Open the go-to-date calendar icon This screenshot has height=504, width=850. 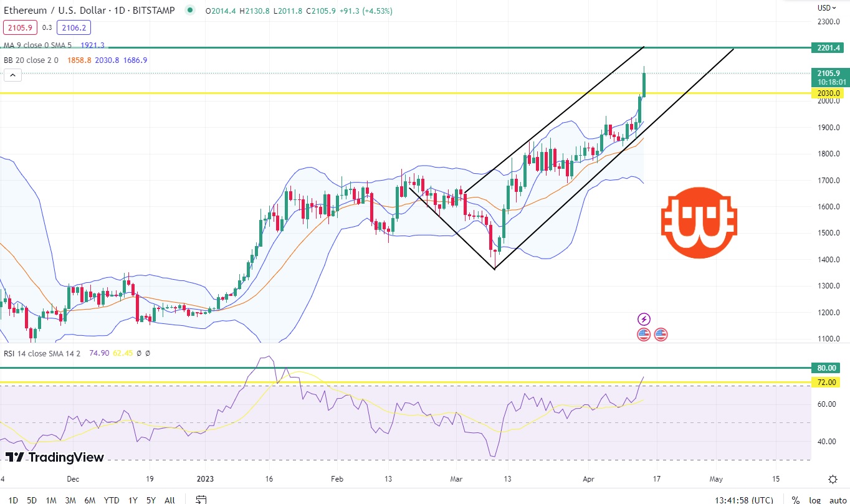(201, 500)
